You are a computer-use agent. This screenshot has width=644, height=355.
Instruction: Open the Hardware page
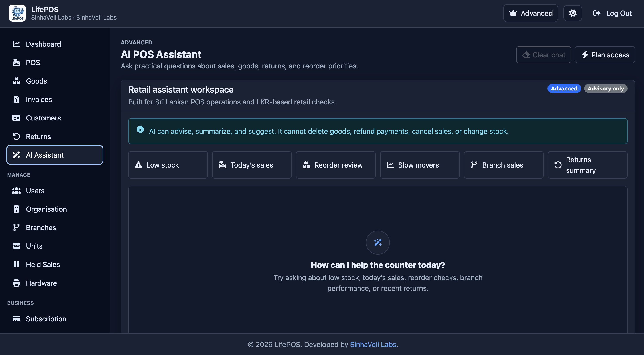click(55, 283)
